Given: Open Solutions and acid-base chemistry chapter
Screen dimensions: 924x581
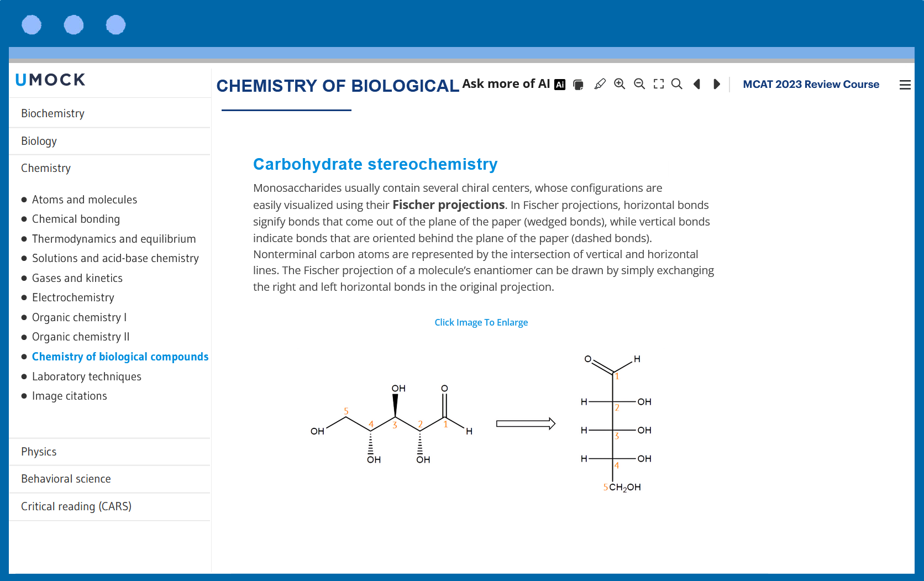Looking at the screenshot, I should [116, 258].
